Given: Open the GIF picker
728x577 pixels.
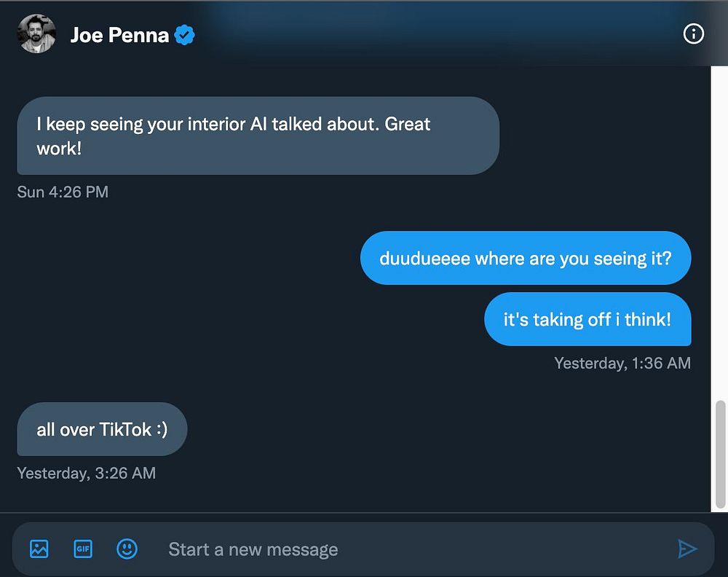Looking at the screenshot, I should (x=83, y=549).
